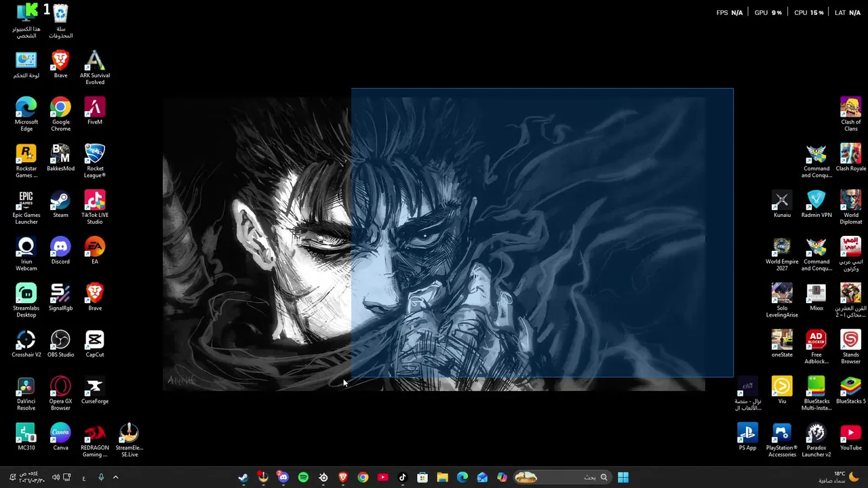Screen dimensions: 868x488
Task: Select the DaVinci Resolve desktop shortcut
Action: tap(26, 394)
